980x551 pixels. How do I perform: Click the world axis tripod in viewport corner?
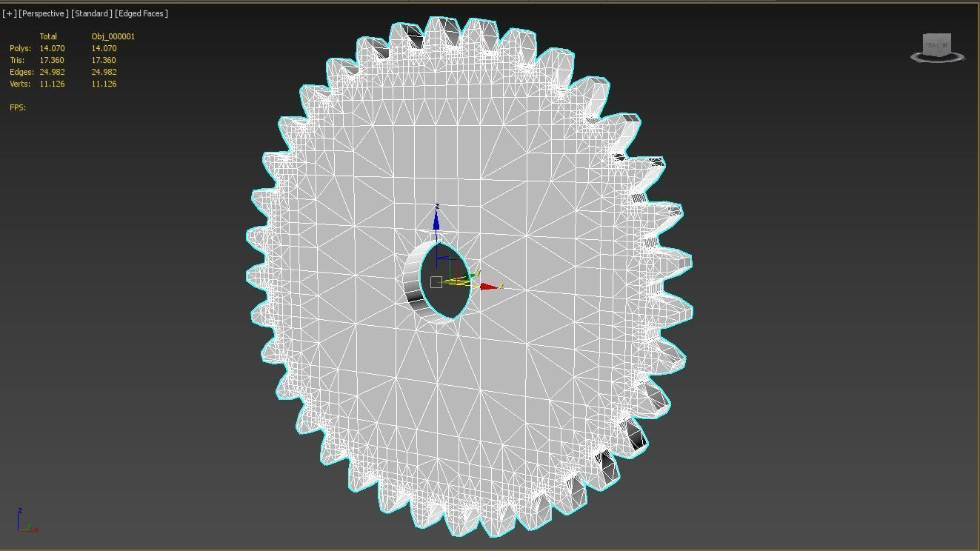(27, 520)
